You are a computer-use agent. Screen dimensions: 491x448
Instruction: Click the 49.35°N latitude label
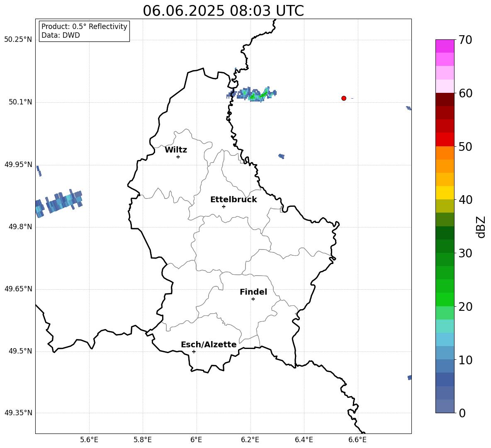18,413
